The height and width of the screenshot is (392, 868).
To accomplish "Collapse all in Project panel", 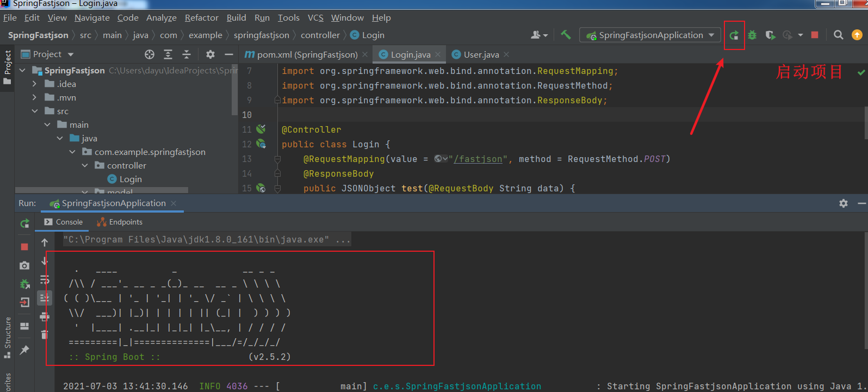I will click(x=187, y=54).
